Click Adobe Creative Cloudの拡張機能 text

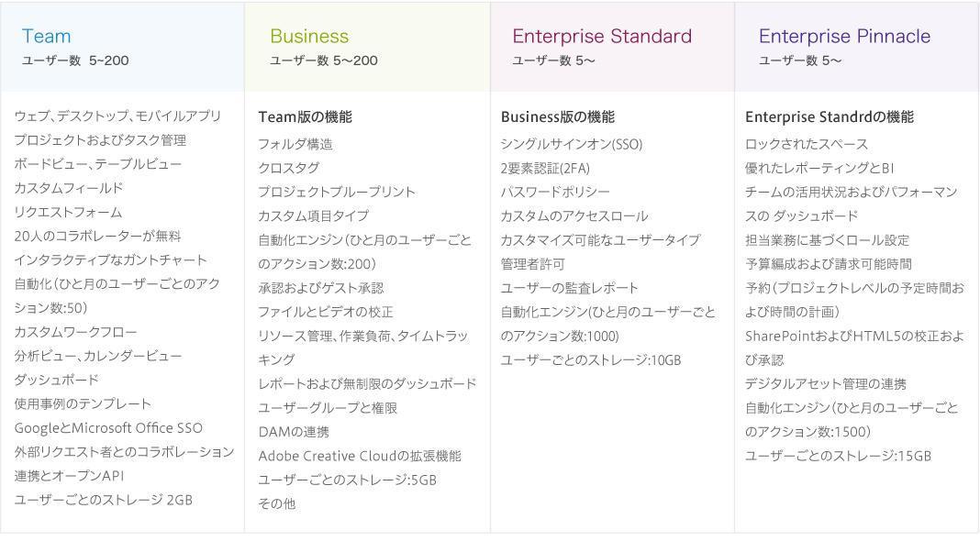tap(360, 456)
